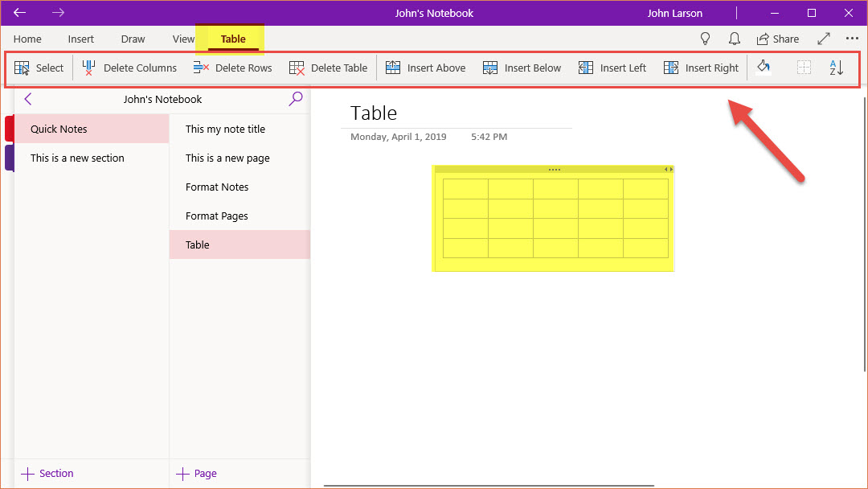
Task: Click the Delete Table tool
Action: 328,68
